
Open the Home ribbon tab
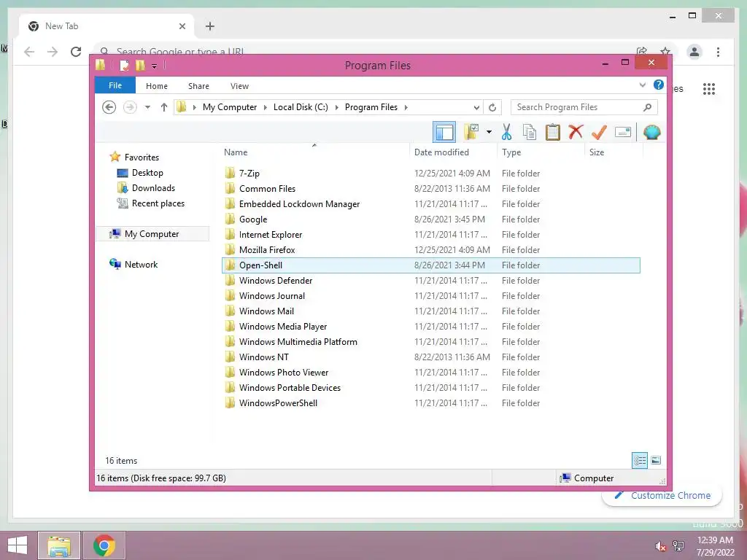(157, 86)
